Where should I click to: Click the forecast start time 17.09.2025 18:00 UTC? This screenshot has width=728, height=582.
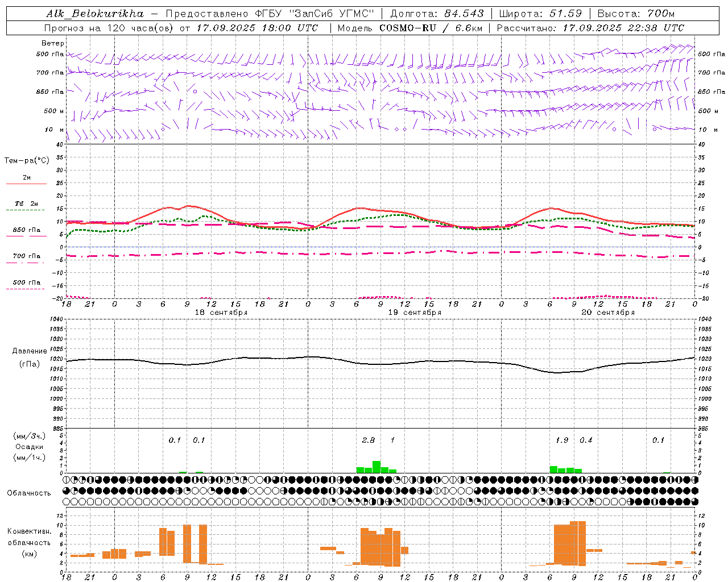click(x=257, y=27)
